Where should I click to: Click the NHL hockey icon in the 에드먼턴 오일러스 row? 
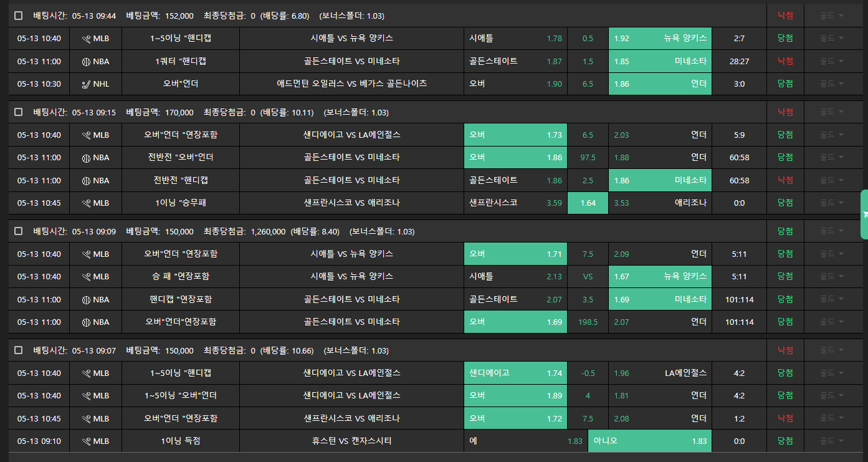tap(87, 84)
